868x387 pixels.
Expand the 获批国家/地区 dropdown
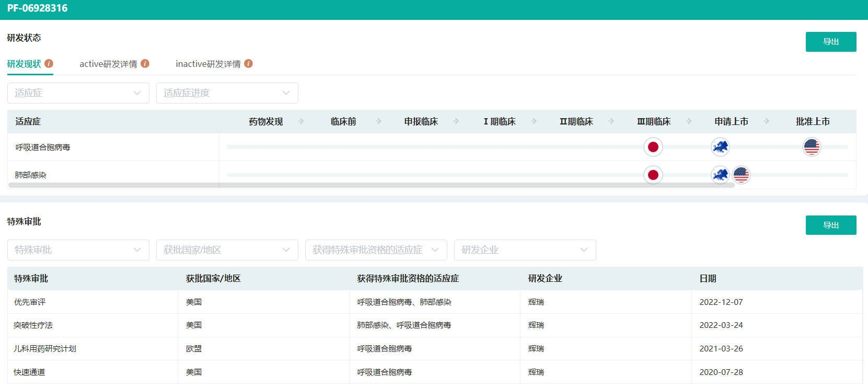coord(227,250)
